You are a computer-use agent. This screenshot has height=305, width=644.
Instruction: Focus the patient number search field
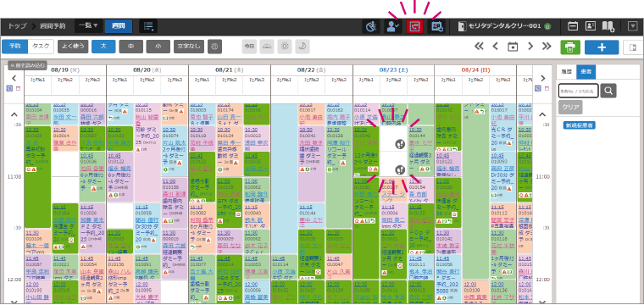click(x=578, y=91)
